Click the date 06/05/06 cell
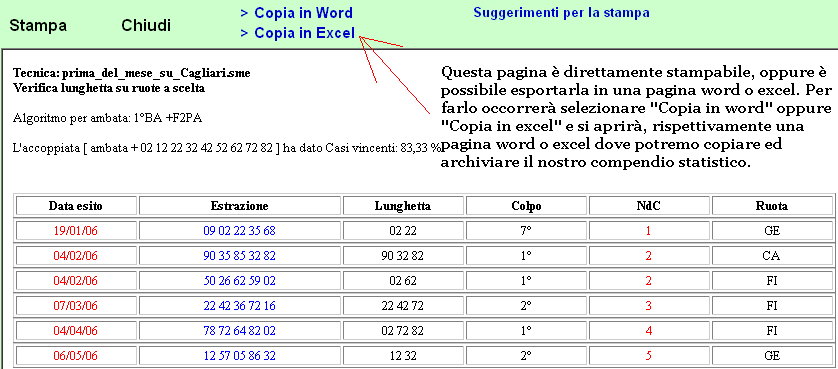This screenshot has height=369, width=838. click(76, 356)
